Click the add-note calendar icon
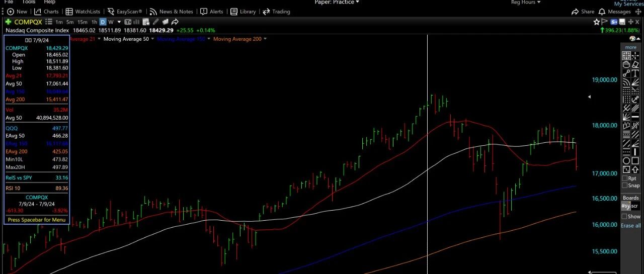This screenshot has height=274, width=644. (x=145, y=22)
